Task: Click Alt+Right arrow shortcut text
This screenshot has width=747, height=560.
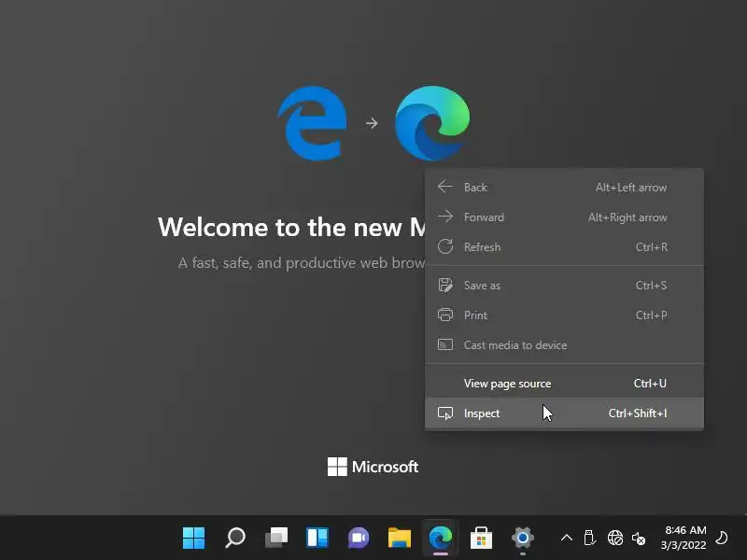Action: 627,217
